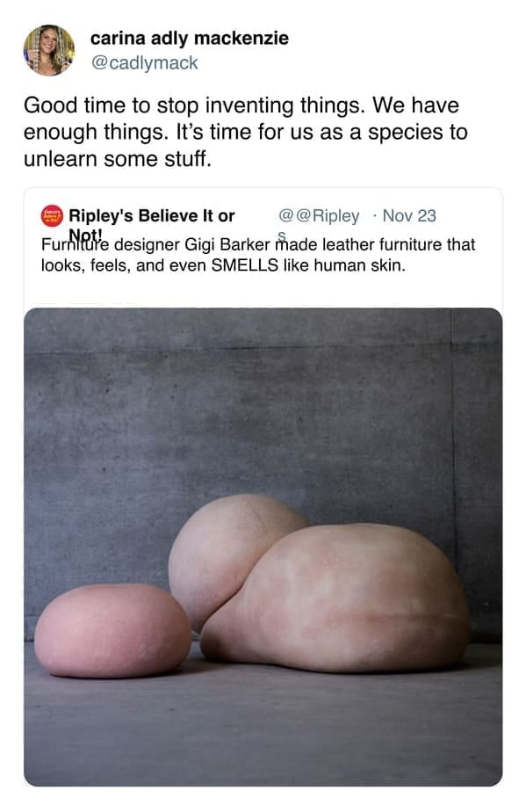
Task: Click the large skin-toned leather seat
Action: pyautogui.click(x=336, y=598)
